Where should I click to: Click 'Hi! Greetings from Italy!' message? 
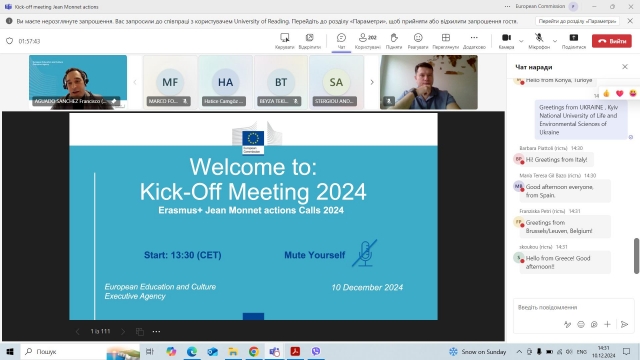556,160
